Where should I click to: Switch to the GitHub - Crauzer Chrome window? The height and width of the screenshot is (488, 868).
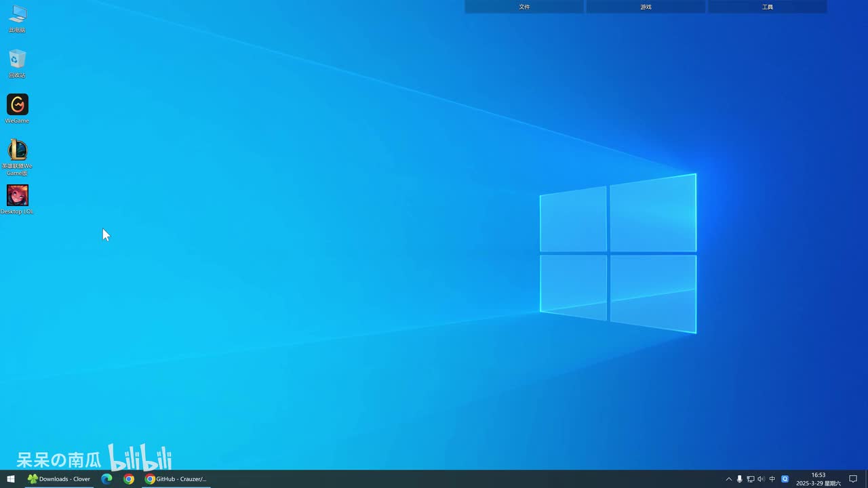(176, 479)
